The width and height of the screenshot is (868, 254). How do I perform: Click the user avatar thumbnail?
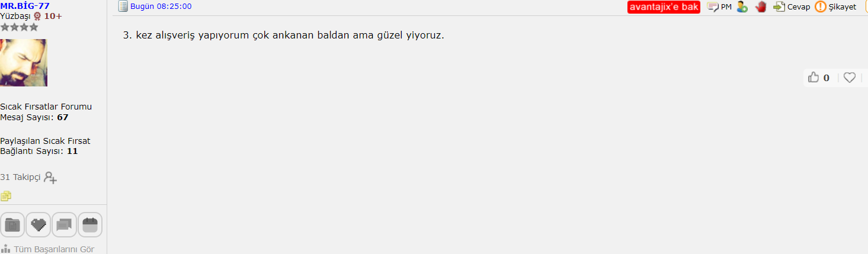pos(24,63)
